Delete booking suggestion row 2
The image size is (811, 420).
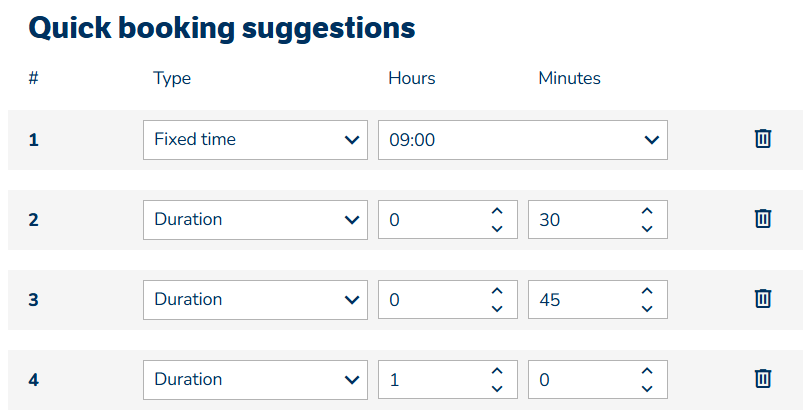point(762,219)
